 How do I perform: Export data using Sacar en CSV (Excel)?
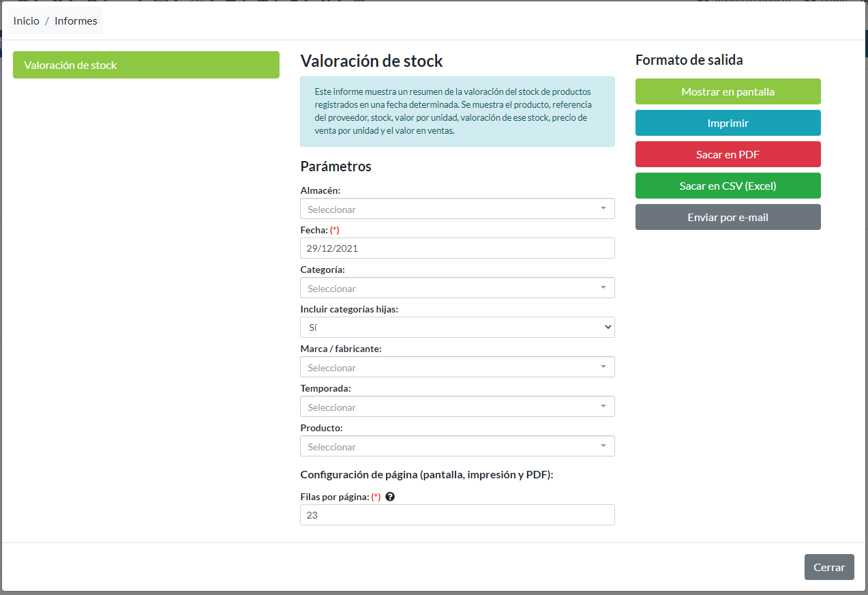(727, 186)
